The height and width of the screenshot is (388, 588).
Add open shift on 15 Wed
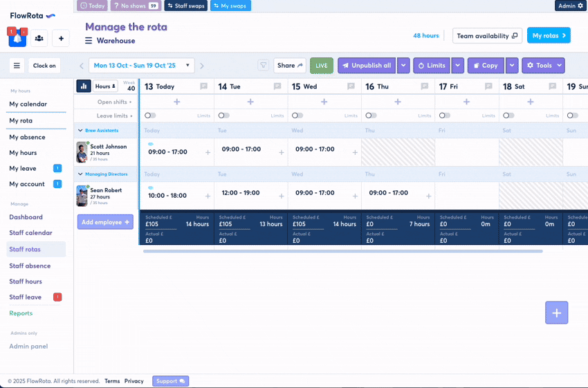pyautogui.click(x=324, y=102)
